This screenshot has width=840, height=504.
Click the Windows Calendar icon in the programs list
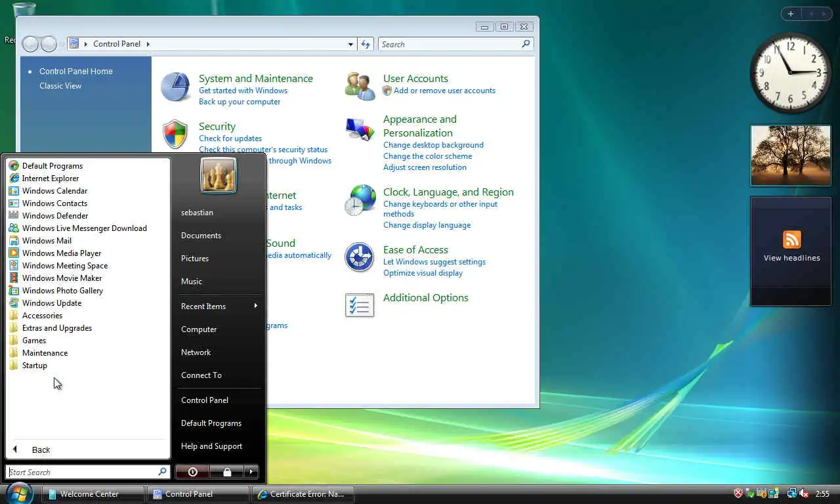(14, 191)
